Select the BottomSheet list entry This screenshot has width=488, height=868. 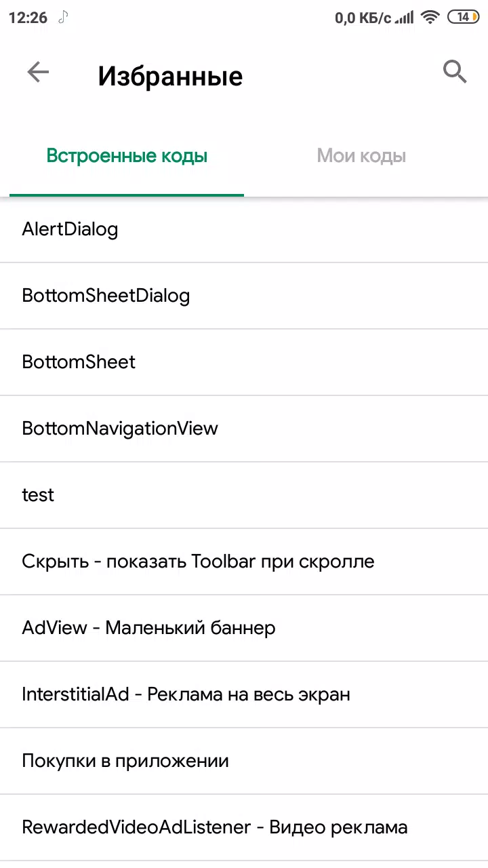[244, 362]
